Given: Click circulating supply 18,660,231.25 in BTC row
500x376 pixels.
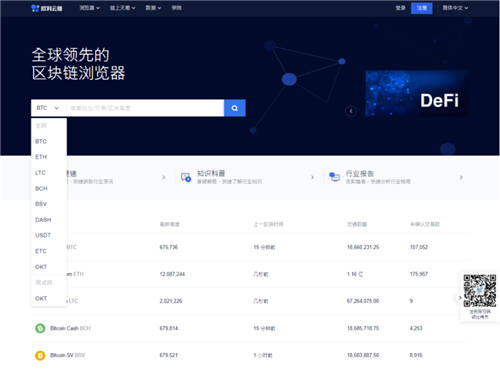Looking at the screenshot, I should (363, 247).
